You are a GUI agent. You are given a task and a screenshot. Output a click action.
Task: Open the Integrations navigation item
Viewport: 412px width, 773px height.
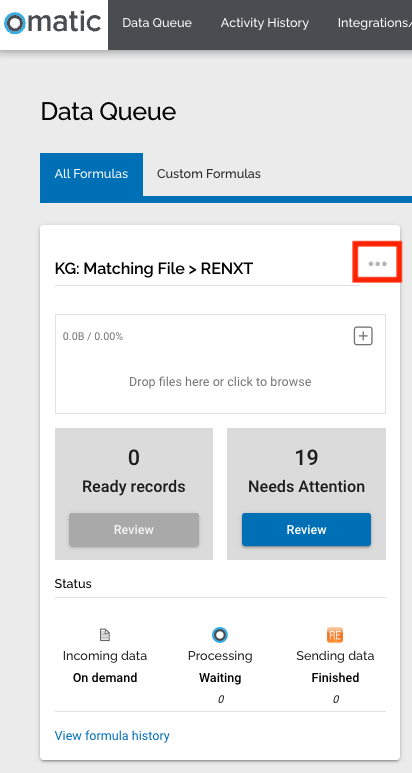pos(375,23)
